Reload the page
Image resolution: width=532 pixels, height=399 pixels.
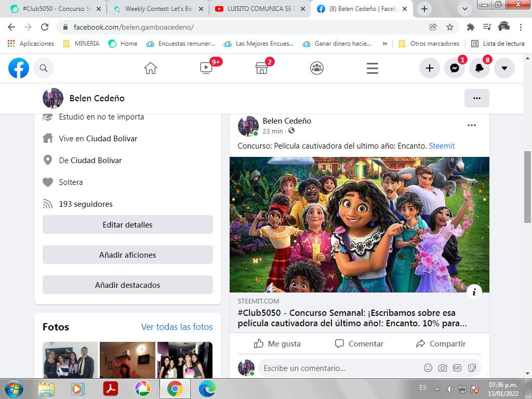pyautogui.click(x=45, y=27)
